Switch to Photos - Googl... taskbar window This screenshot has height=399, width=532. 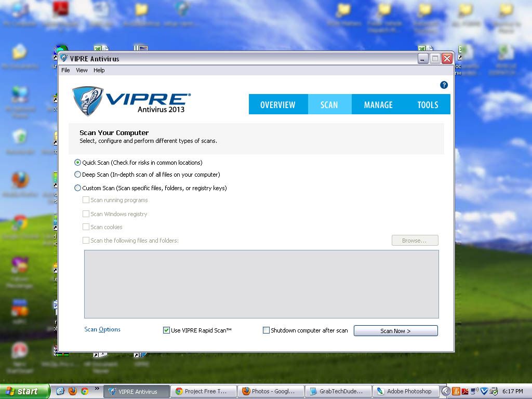click(271, 391)
